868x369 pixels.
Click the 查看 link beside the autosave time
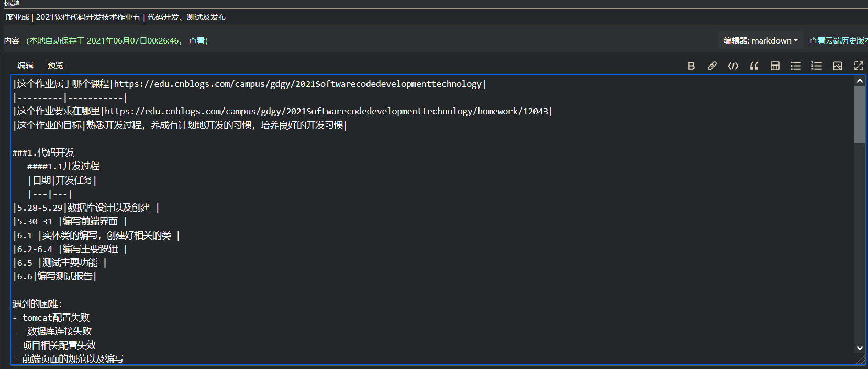point(197,41)
